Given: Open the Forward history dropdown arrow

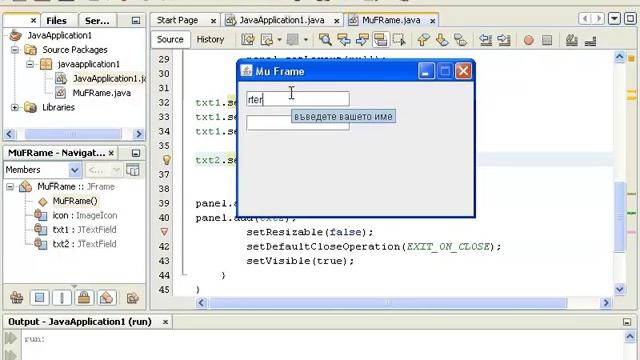Looking at the screenshot, I should click(305, 40).
